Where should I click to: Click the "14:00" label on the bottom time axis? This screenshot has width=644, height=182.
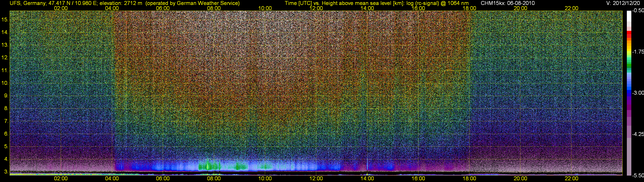(367, 179)
